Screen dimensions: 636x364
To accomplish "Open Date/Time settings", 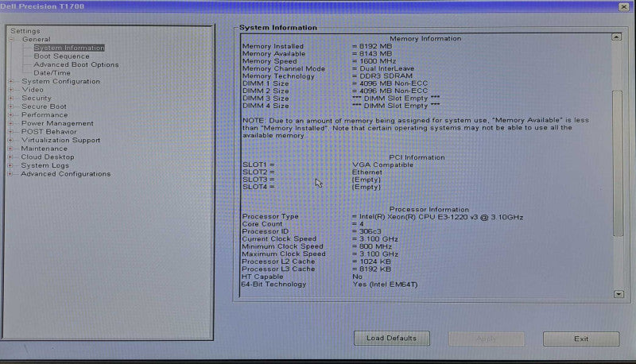I will pyautogui.click(x=52, y=73).
